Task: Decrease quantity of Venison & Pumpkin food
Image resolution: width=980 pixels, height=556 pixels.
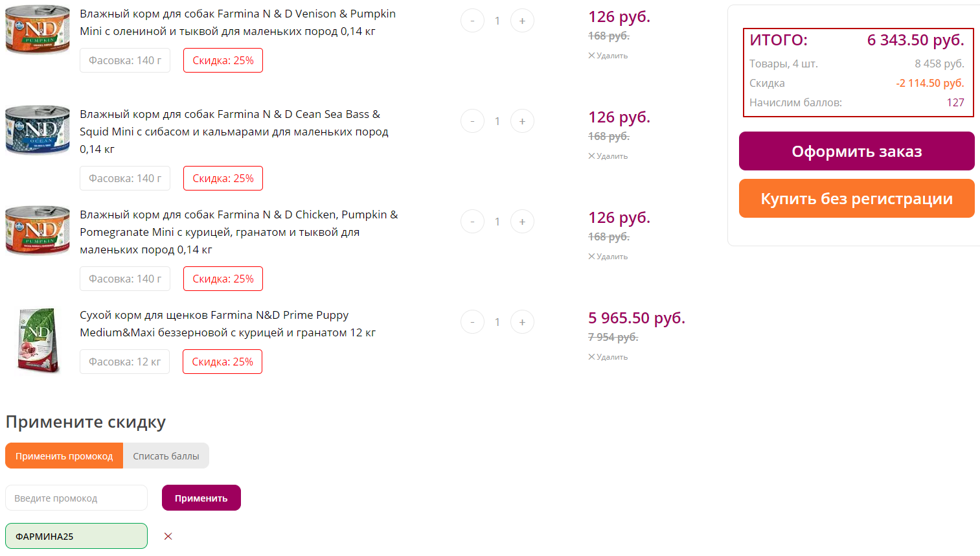Action: pos(472,21)
